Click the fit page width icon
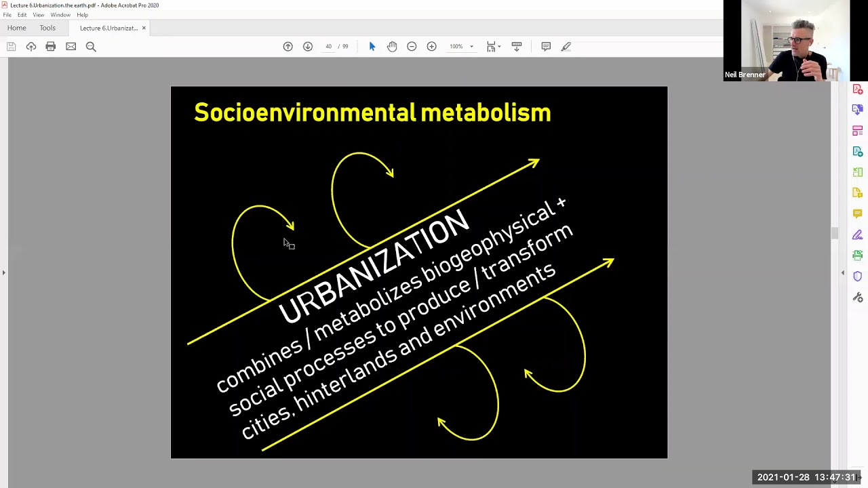 pyautogui.click(x=491, y=46)
